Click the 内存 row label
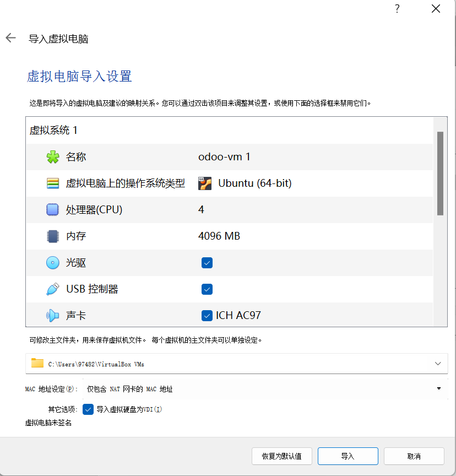456x476 pixels. coord(76,236)
